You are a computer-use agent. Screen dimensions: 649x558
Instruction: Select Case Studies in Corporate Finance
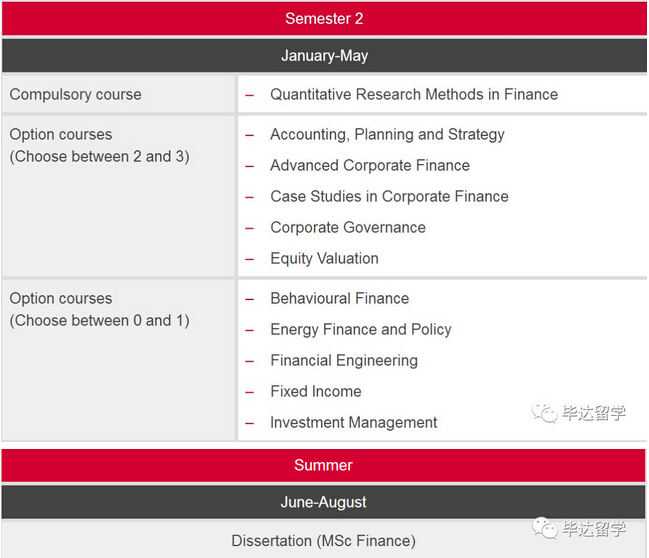(389, 196)
